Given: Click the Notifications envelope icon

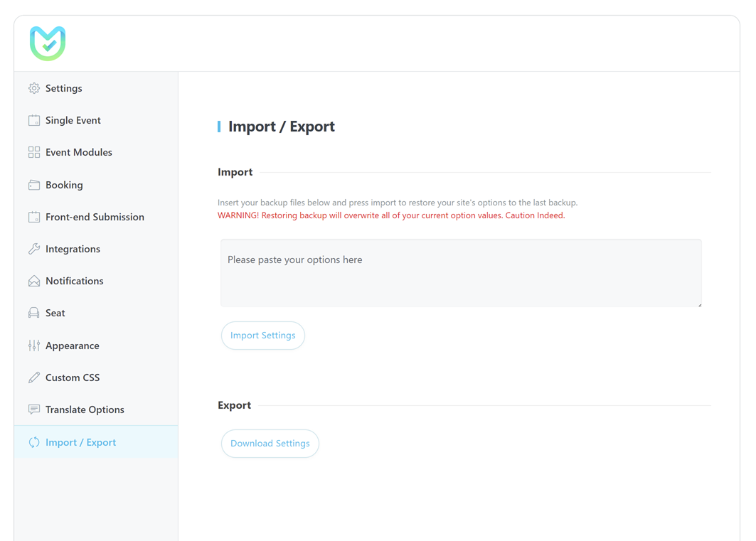Looking at the screenshot, I should pyautogui.click(x=34, y=281).
